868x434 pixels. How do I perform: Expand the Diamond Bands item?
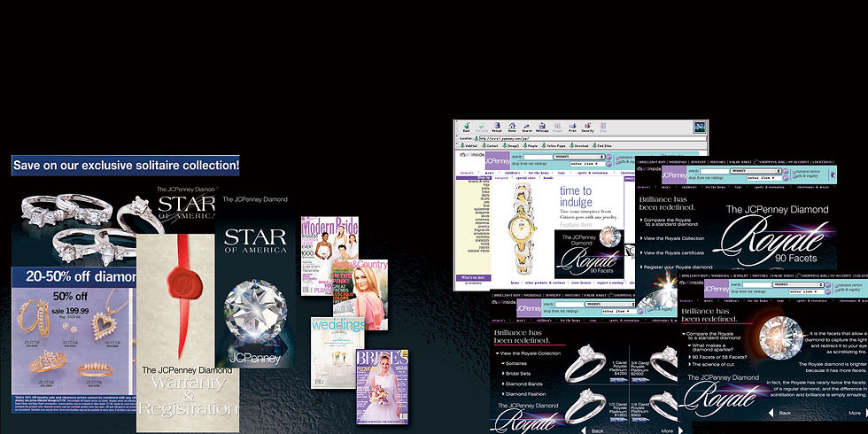point(523,384)
